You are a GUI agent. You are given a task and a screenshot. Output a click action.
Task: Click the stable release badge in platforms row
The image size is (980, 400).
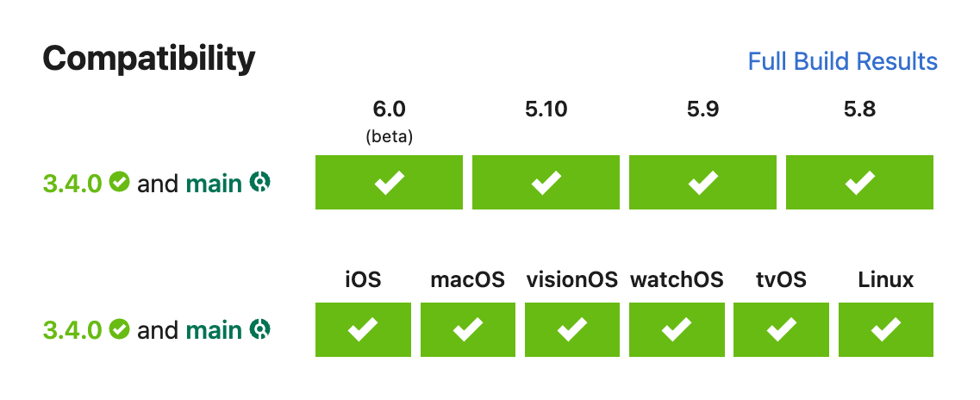click(120, 328)
